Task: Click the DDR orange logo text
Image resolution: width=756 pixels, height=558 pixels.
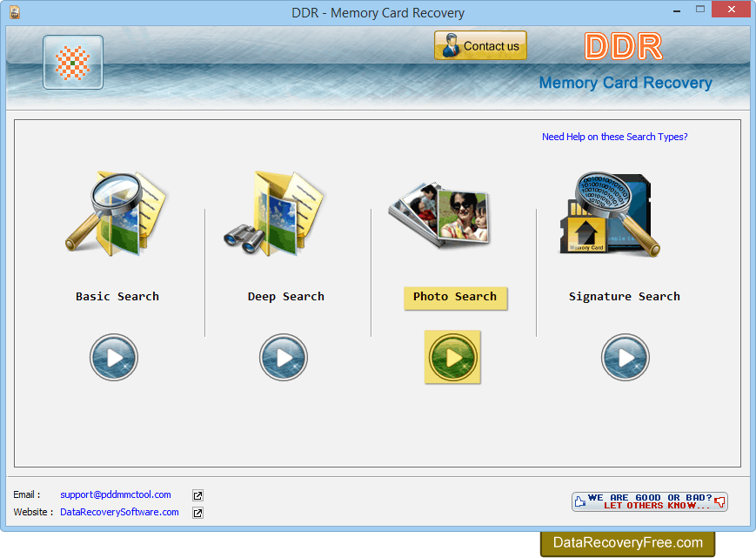Action: pos(624,47)
